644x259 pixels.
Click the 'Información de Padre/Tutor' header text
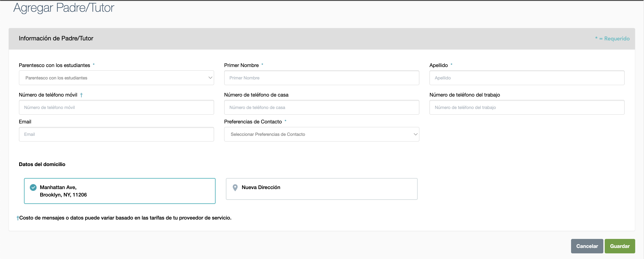coord(56,38)
